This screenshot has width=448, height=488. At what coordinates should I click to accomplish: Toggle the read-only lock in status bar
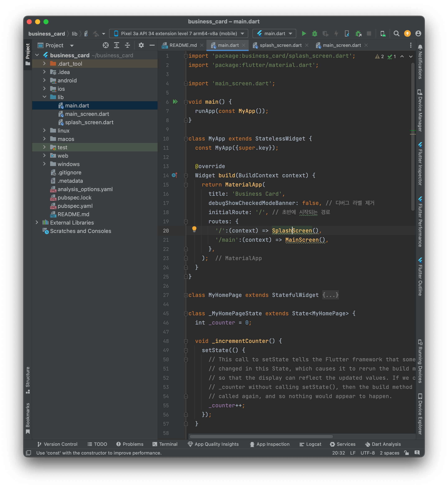tap(407, 453)
